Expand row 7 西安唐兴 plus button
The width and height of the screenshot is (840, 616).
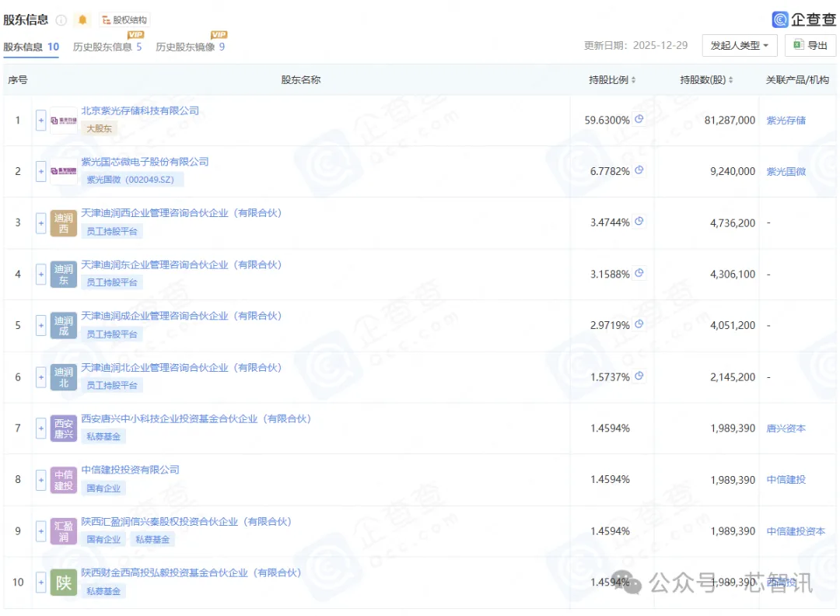point(40,429)
